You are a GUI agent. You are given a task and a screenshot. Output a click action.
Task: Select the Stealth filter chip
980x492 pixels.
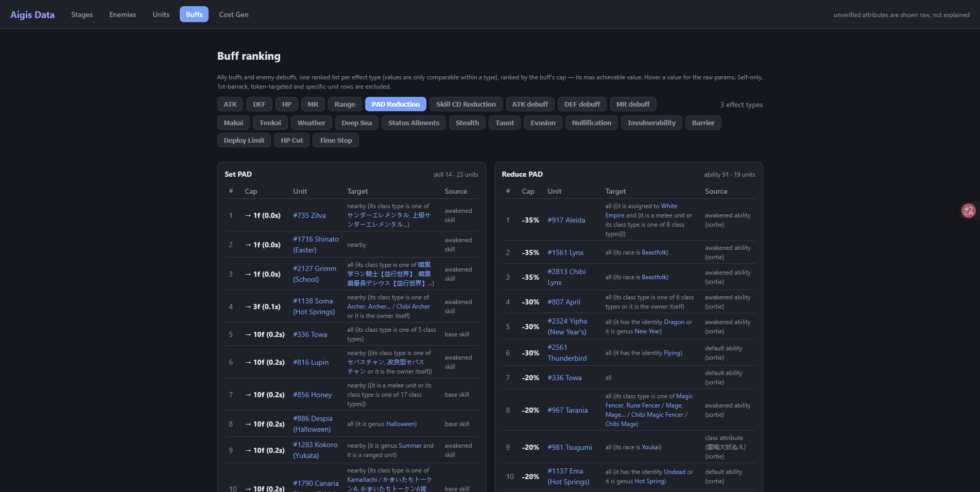(x=467, y=123)
